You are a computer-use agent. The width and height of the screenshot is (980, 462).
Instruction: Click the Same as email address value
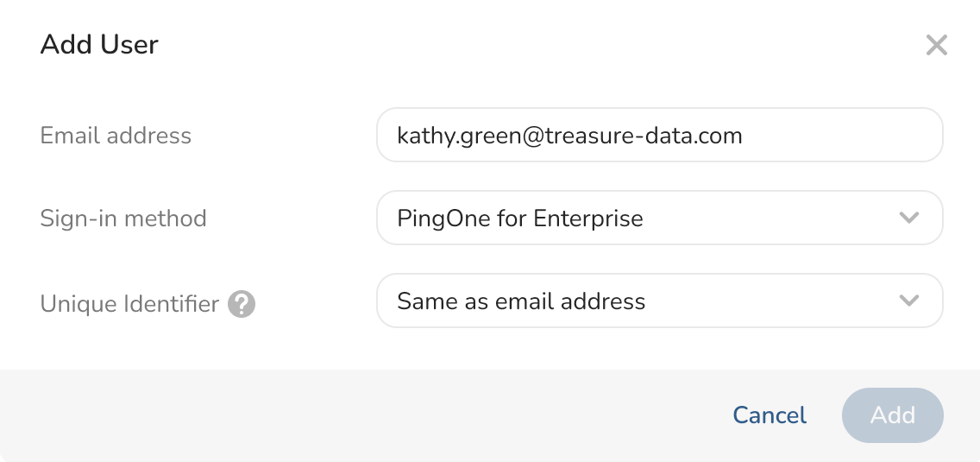(521, 301)
